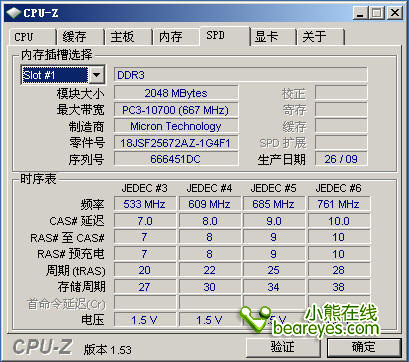Click the 制造商 label
The height and width of the screenshot is (362, 409).
[86, 127]
